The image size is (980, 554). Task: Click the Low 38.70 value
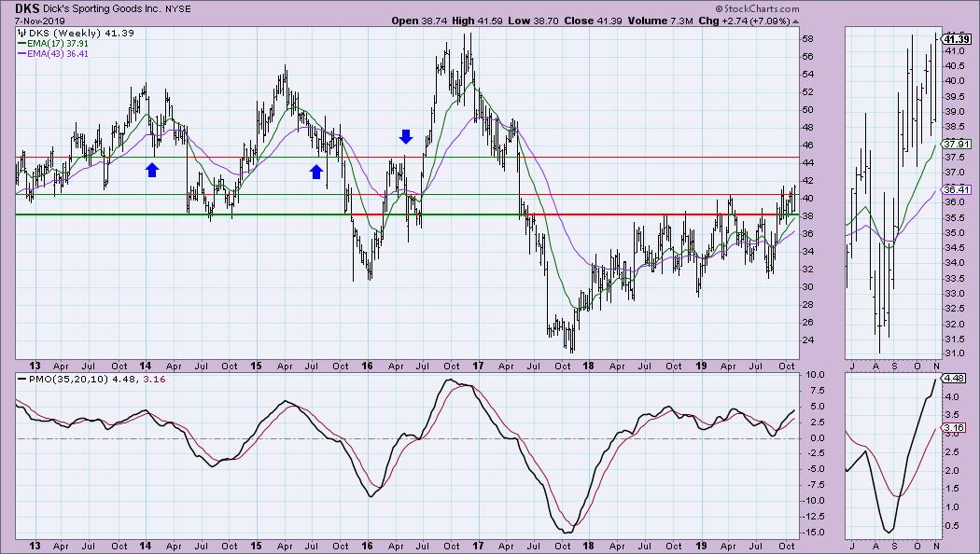[533, 21]
